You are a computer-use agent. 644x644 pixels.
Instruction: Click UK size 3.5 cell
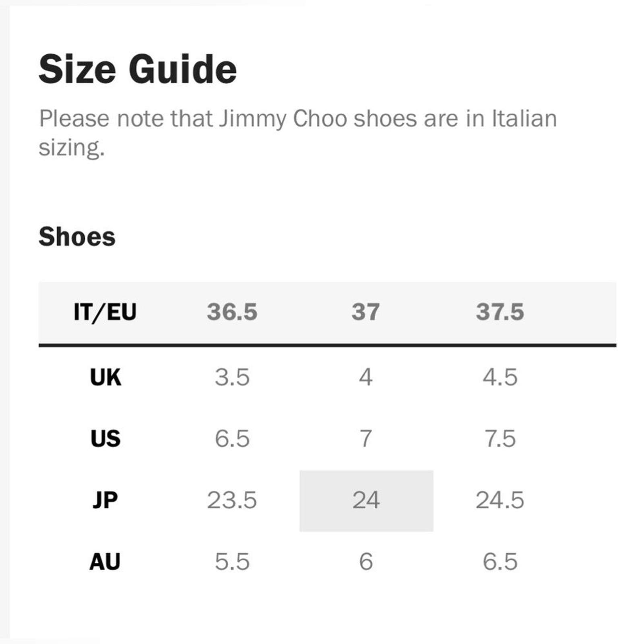[x=232, y=378]
